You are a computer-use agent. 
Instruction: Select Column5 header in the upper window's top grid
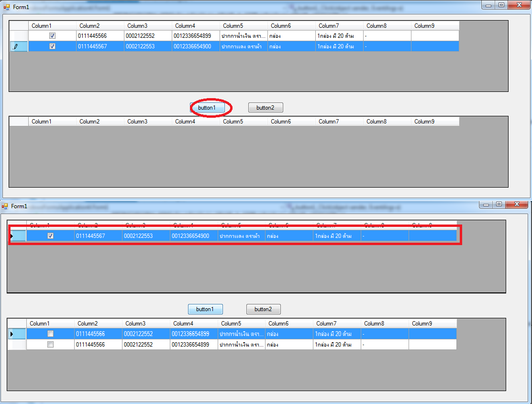point(244,26)
